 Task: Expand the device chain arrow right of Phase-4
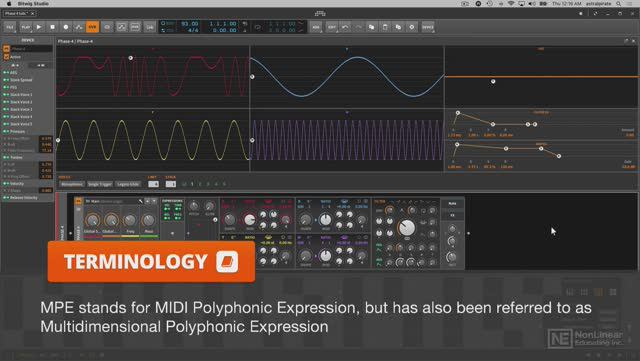(469, 233)
